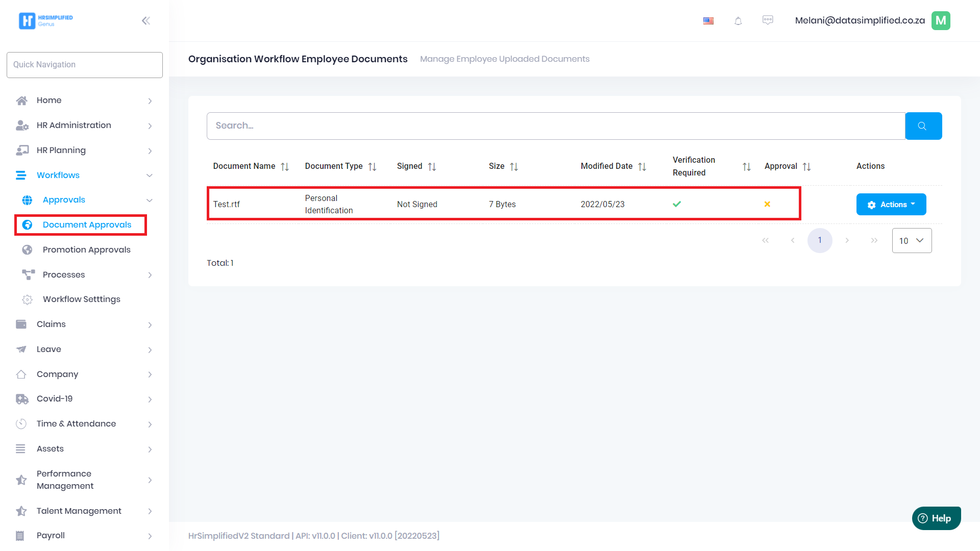Viewport: 980px width, 551px height.
Task: Click the Help button
Action: (936, 518)
